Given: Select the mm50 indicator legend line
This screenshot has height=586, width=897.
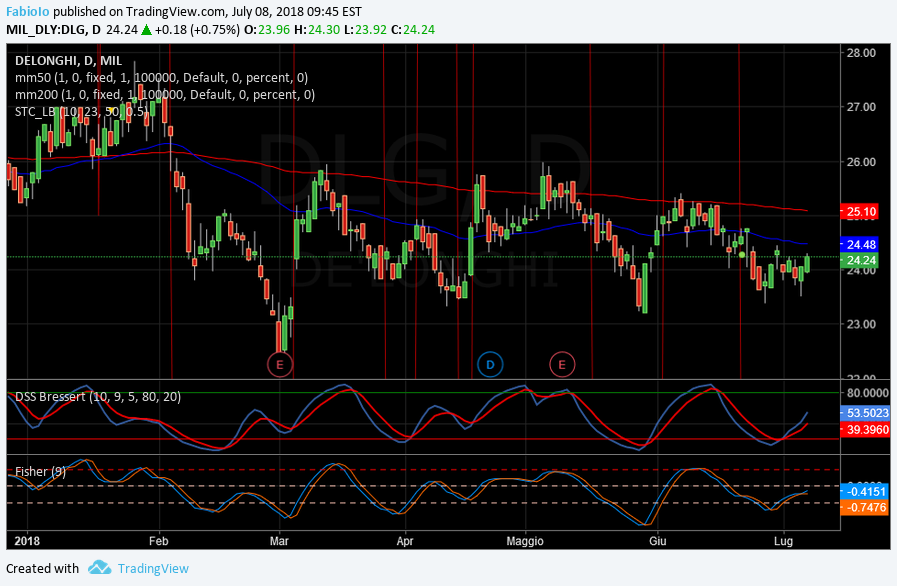Looking at the screenshot, I should pyautogui.click(x=161, y=78).
